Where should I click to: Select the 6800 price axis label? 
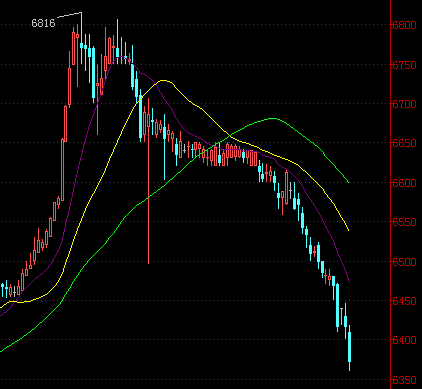point(404,25)
